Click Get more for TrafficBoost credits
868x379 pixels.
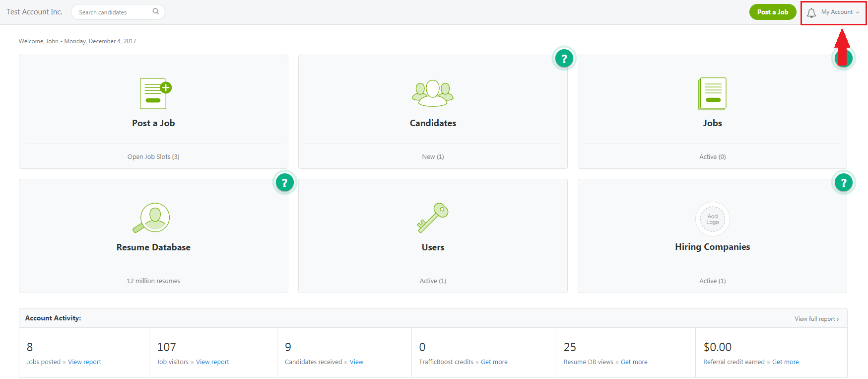494,362
